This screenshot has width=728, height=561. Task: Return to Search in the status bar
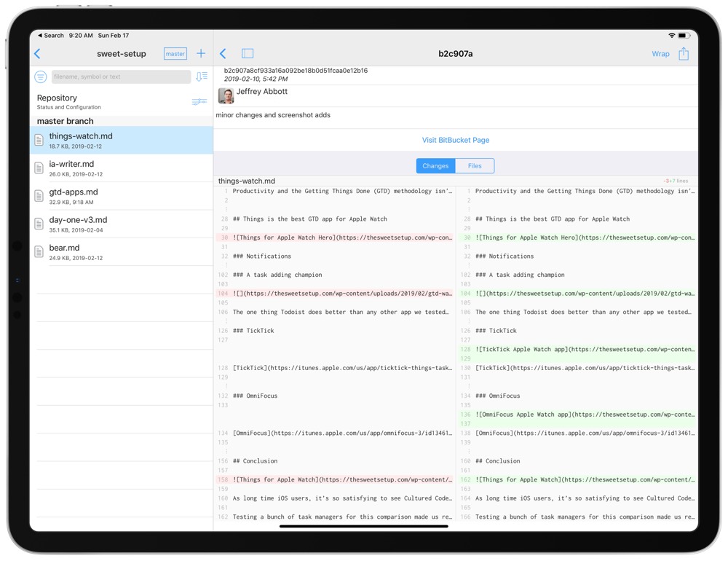[x=51, y=35]
